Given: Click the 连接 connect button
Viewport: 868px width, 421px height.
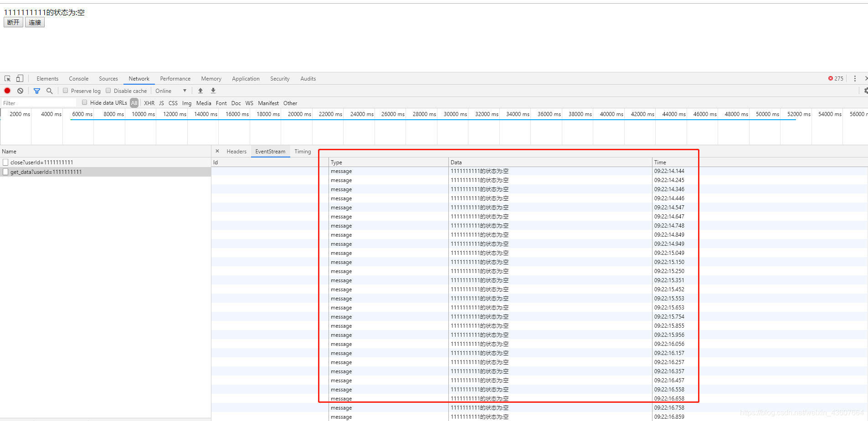Looking at the screenshot, I should (x=35, y=22).
